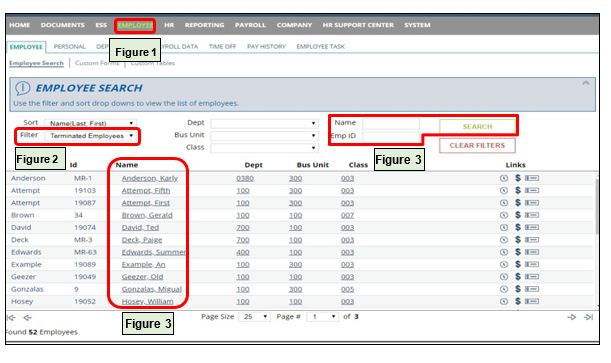Open the clock icon link for Gonzalas, Migual
611x363 pixels.
click(504, 289)
